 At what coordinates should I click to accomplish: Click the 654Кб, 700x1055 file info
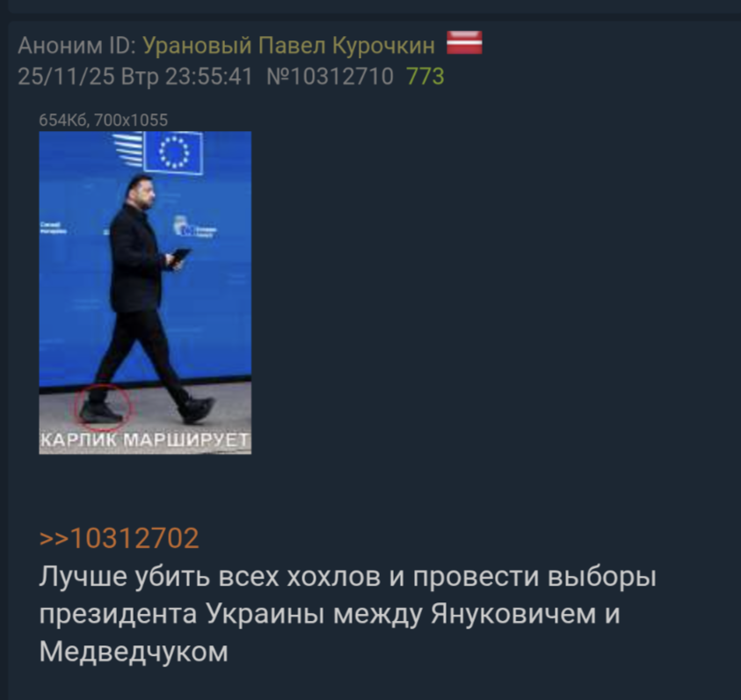[103, 120]
